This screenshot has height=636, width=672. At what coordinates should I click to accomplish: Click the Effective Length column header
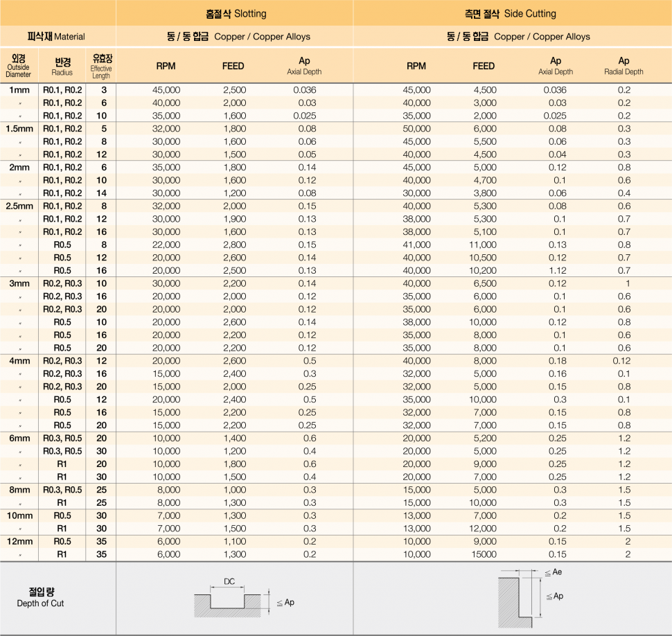101,67
